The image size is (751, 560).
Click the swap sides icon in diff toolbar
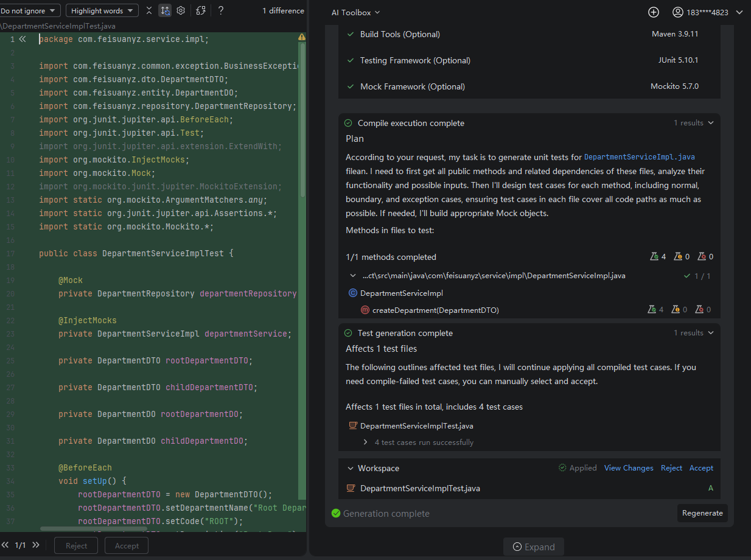click(x=201, y=10)
